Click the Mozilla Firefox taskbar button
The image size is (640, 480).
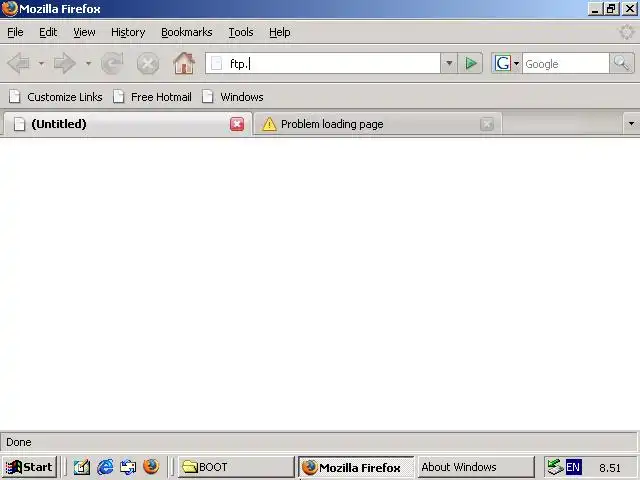coord(356,467)
